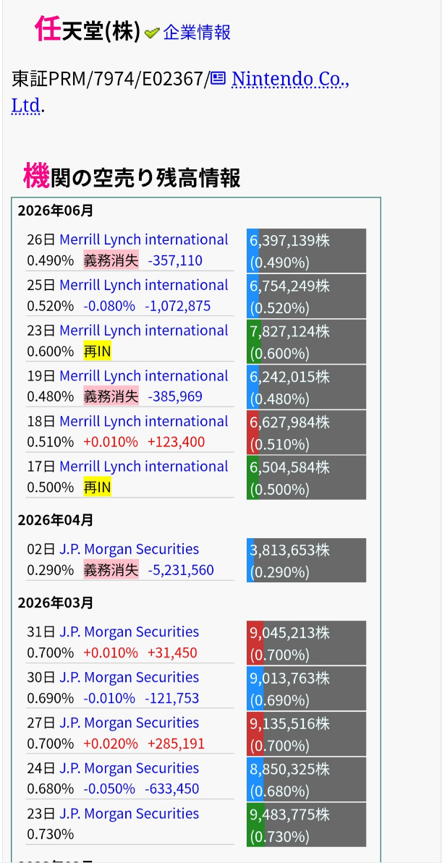The height and width of the screenshot is (868, 442).
Task: Open J.P. Morgan Securities link for 02日
Action: 129,549
